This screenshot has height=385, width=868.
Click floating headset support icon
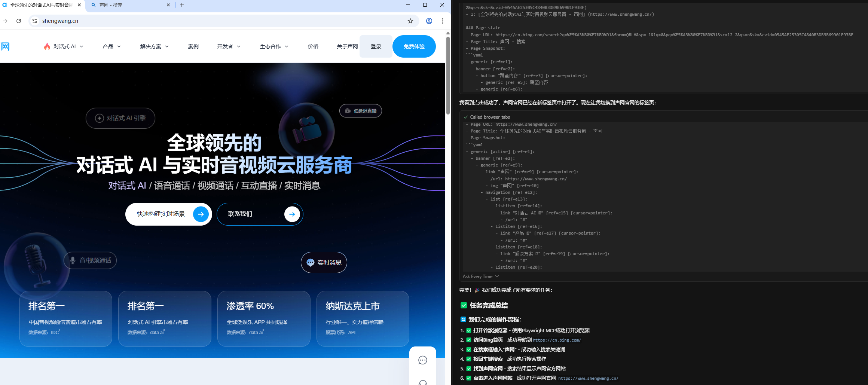point(423,382)
